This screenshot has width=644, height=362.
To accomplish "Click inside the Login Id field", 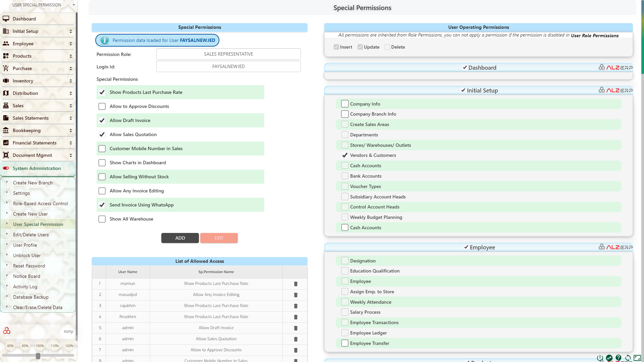I will (228, 66).
